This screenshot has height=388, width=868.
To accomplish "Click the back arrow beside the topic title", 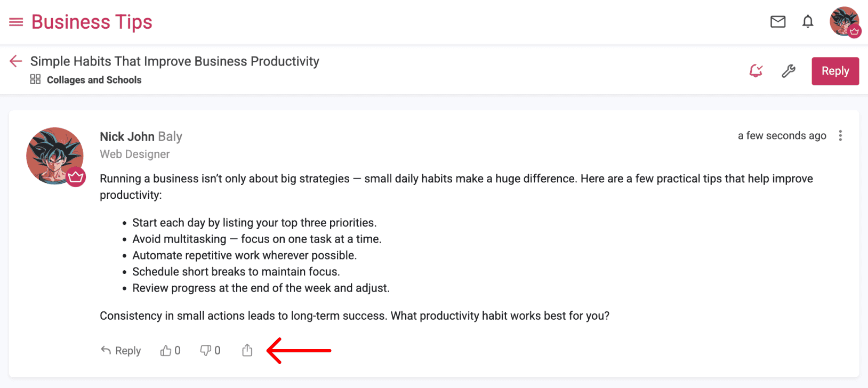I will click(x=16, y=61).
